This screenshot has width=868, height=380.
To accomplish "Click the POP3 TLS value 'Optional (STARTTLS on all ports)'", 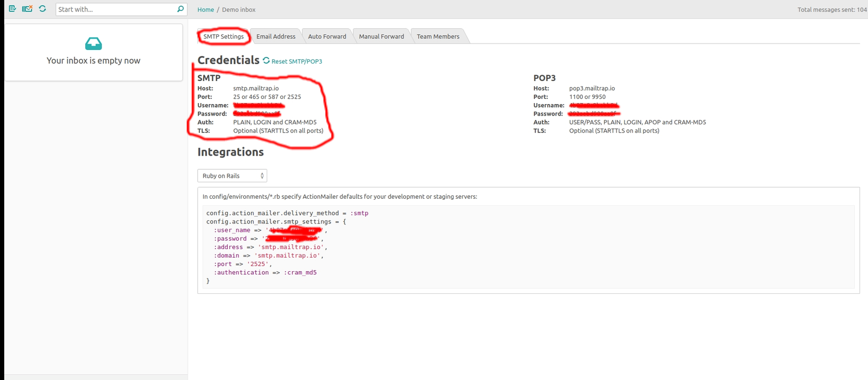I will [x=614, y=130].
